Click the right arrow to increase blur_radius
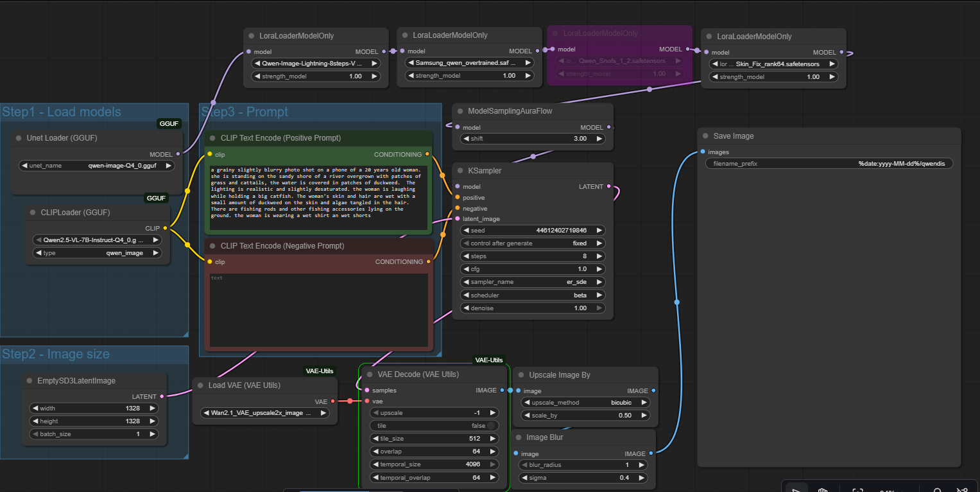Image resolution: width=980 pixels, height=492 pixels. point(642,465)
